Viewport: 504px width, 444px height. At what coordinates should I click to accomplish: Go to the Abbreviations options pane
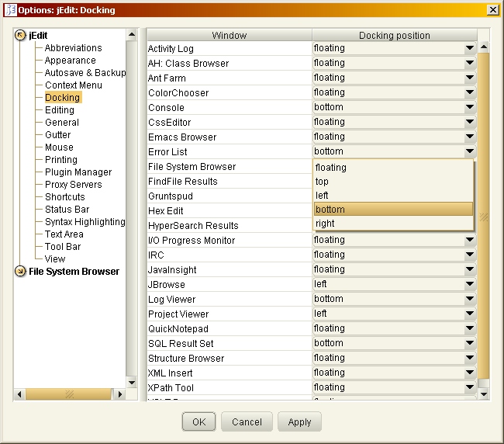pos(73,48)
